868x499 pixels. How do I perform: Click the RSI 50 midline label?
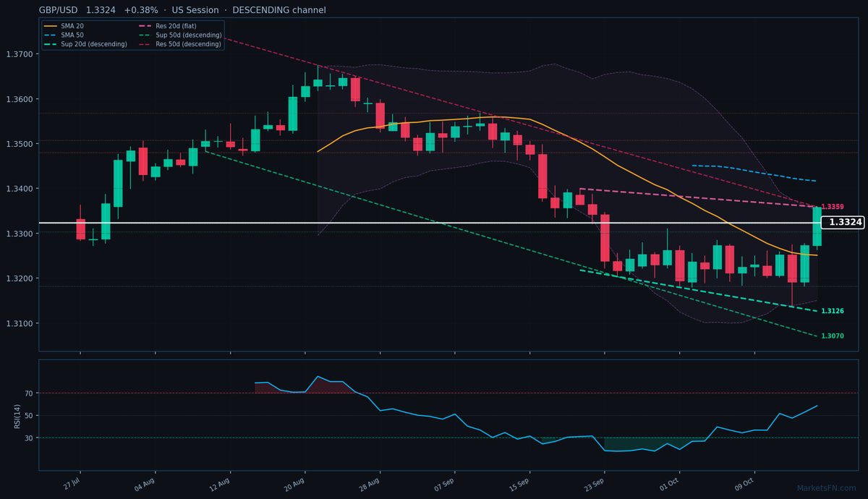click(29, 416)
